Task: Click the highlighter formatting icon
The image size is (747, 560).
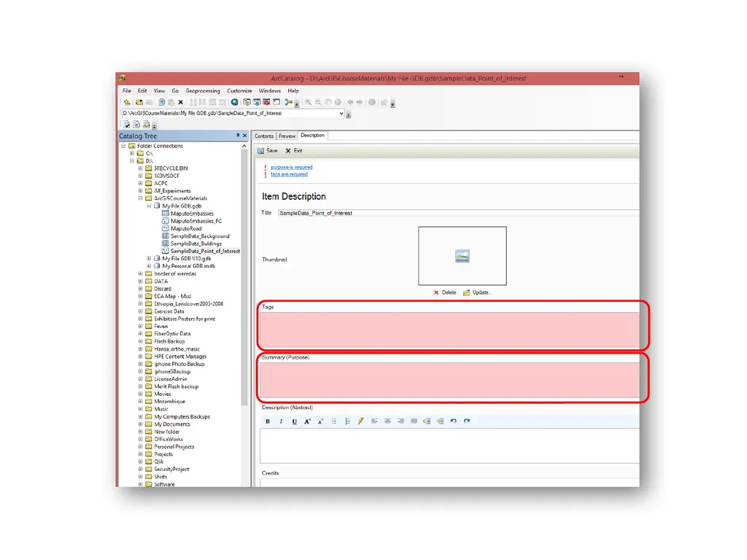Action: (x=360, y=421)
